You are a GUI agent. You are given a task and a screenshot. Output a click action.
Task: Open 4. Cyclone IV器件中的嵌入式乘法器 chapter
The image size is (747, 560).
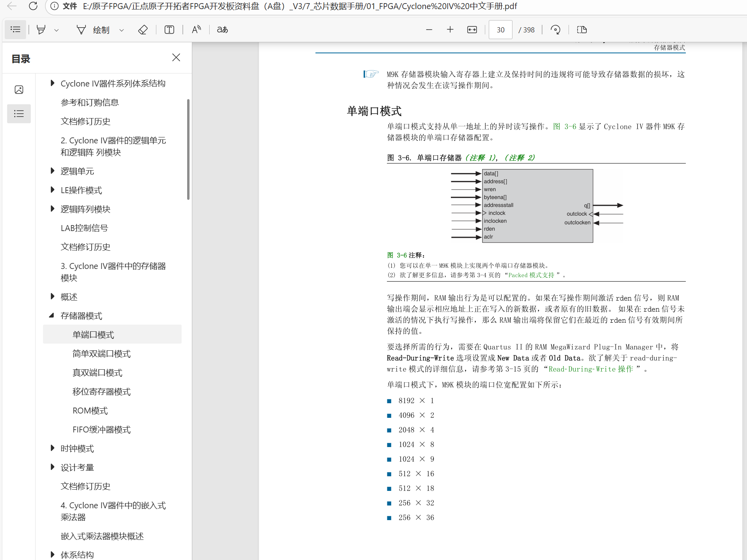(113, 511)
